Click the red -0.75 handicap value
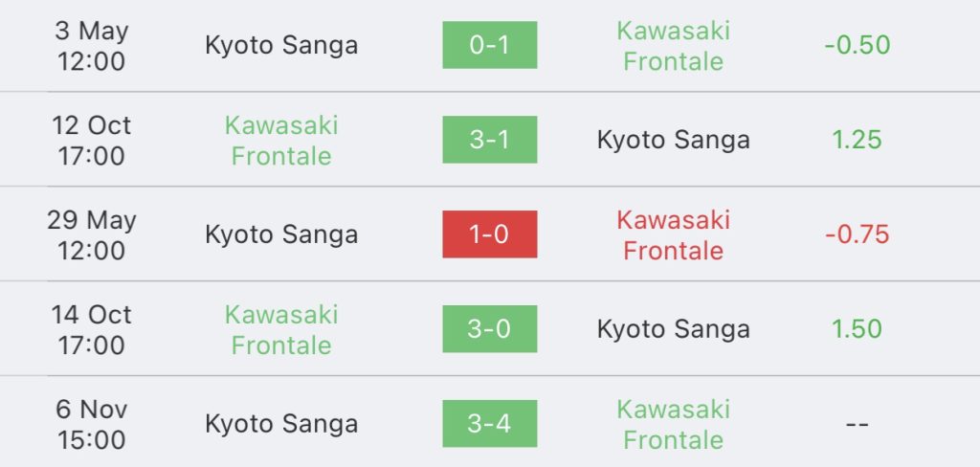 tap(857, 234)
